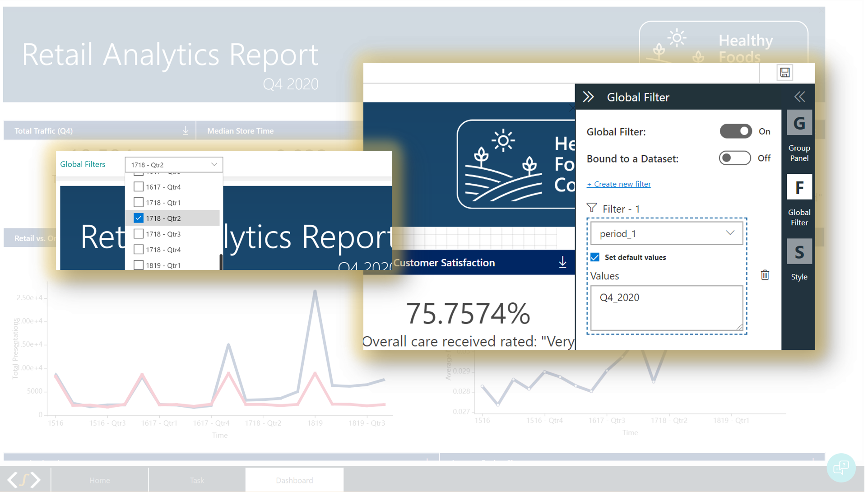Image resolution: width=868 pixels, height=492 pixels.
Task: Collapse panel with double left chevron
Action: [799, 97]
